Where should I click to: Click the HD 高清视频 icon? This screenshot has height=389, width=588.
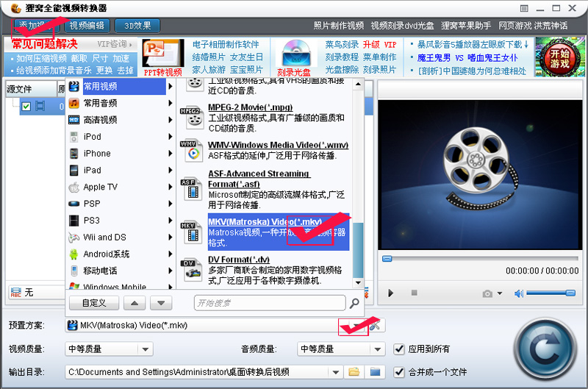(74, 120)
